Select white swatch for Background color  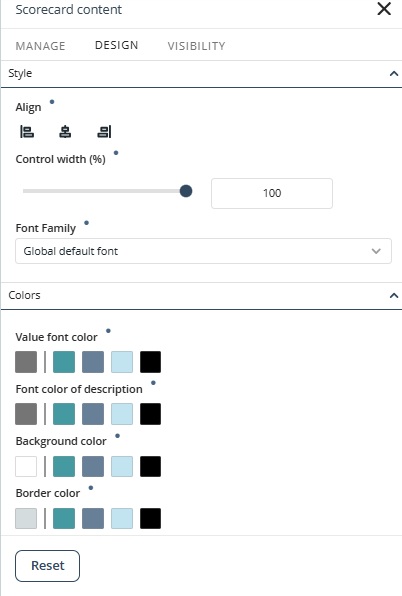tap(26, 466)
